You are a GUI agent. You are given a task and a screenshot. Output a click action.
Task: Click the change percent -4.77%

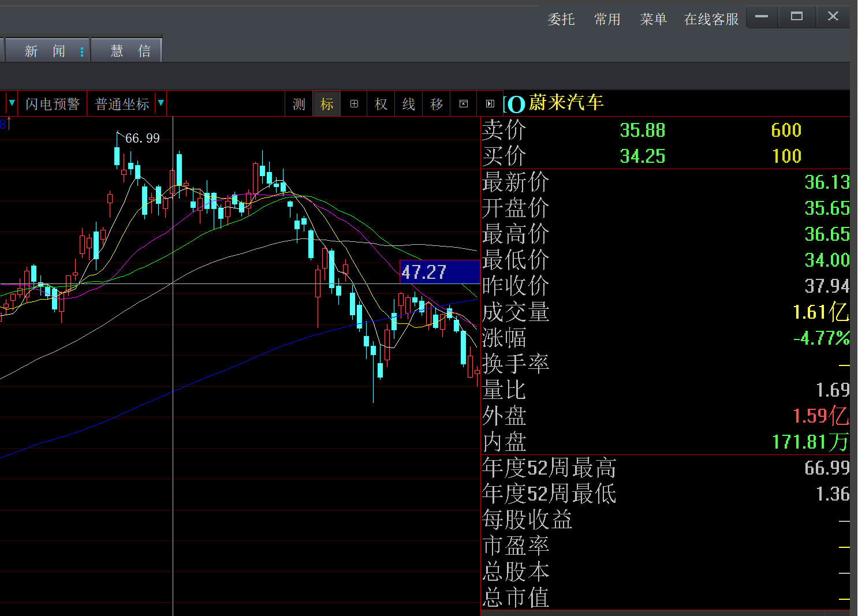pyautogui.click(x=821, y=338)
